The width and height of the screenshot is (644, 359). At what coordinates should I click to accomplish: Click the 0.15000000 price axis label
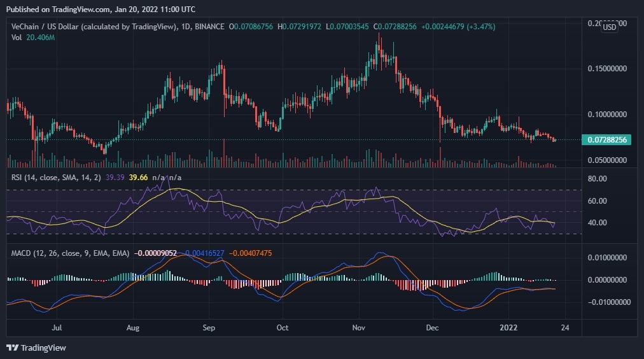[x=607, y=69]
